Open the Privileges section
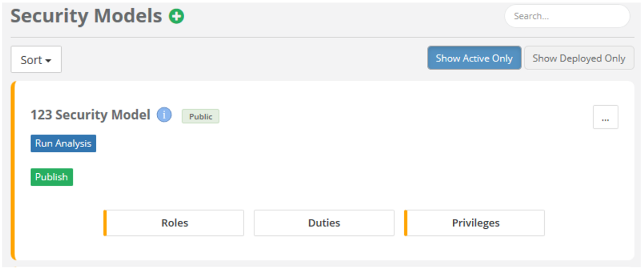 pos(474,223)
